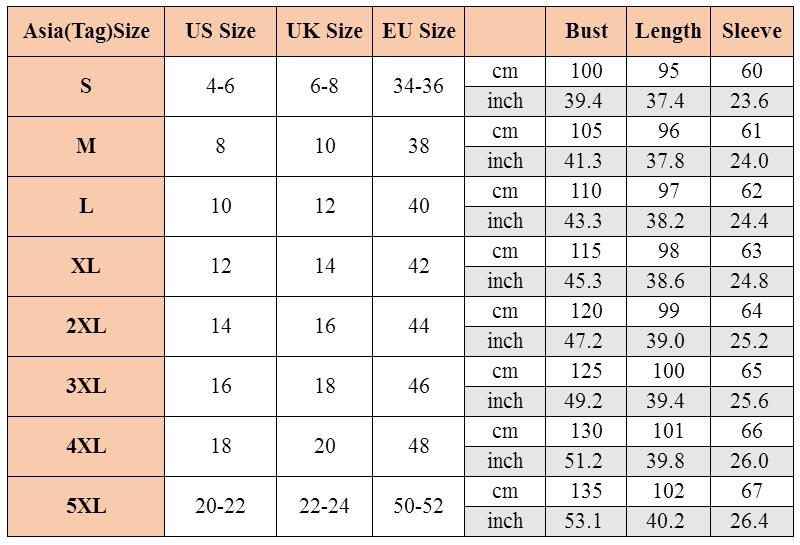This screenshot has height=545, width=800.
Task: Click EU size 34-36 cell
Action: (419, 86)
